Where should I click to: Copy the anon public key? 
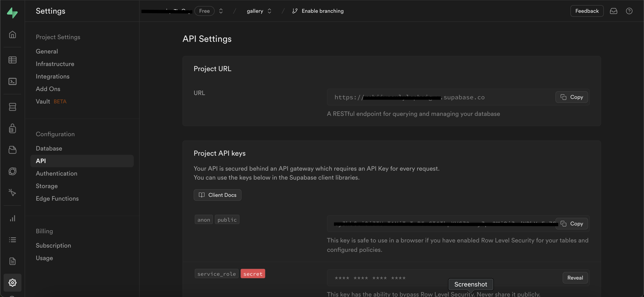coord(572,223)
